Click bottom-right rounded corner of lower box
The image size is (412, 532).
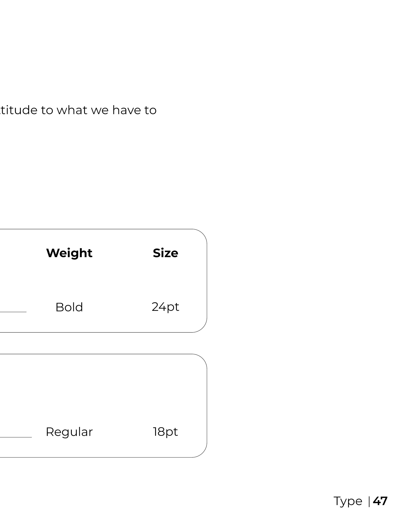tap(203, 453)
